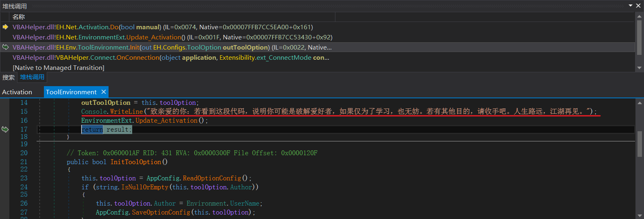The image size is (644, 219).
Task: Click the code editor scrollbar up arrow
Action: (x=640, y=102)
